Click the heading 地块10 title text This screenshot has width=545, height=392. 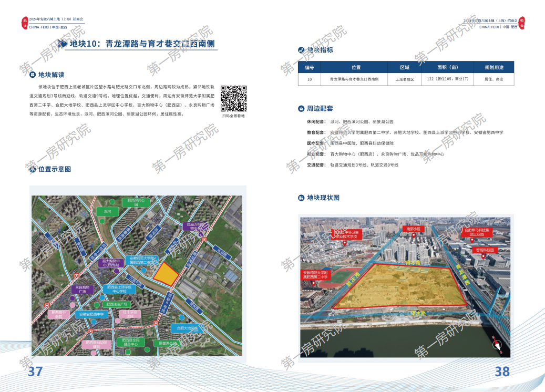point(143,44)
